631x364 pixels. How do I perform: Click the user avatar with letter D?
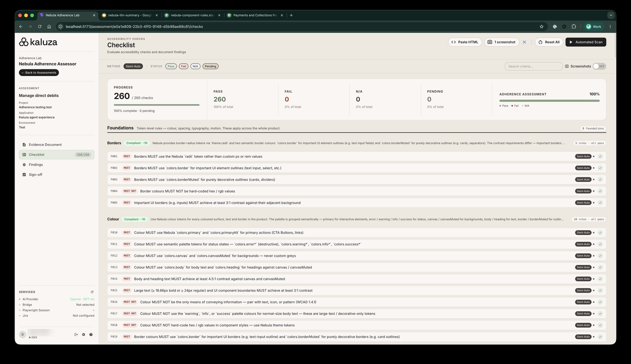point(22,334)
